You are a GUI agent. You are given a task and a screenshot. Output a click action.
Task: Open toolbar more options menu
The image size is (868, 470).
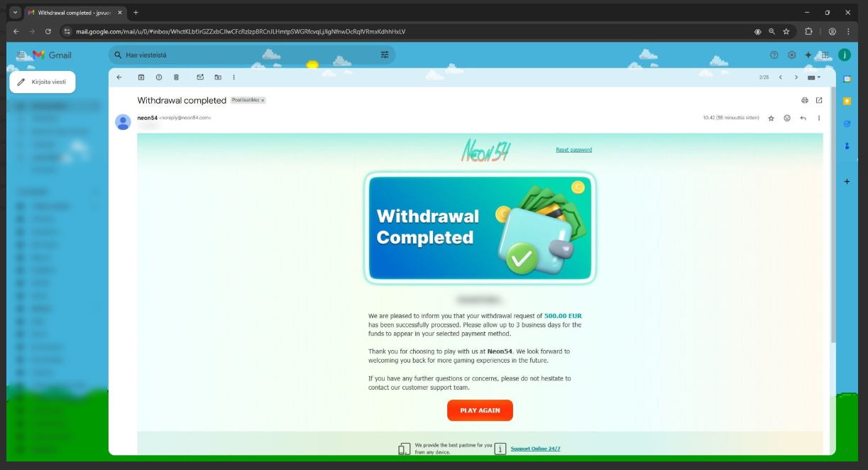pyautogui.click(x=234, y=77)
